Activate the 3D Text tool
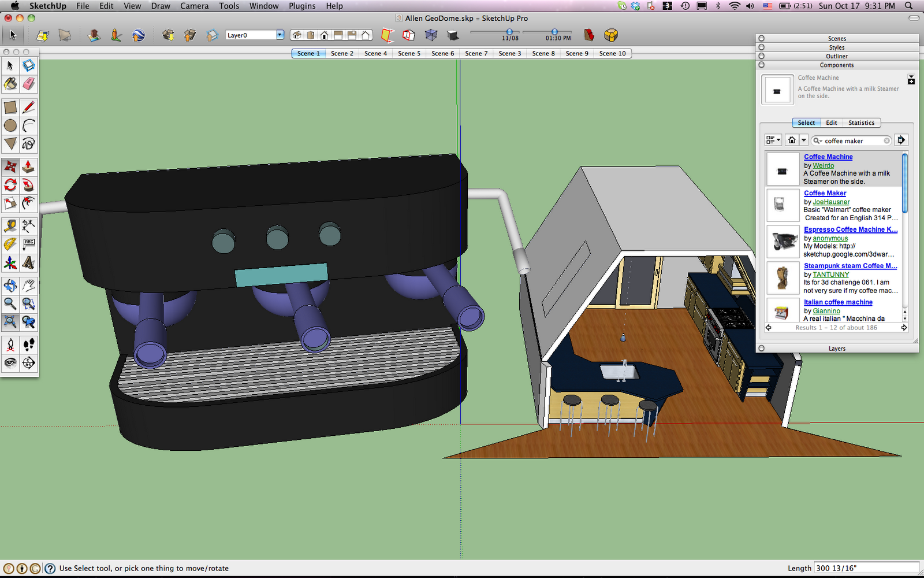The height and width of the screenshot is (578, 924). point(29,263)
